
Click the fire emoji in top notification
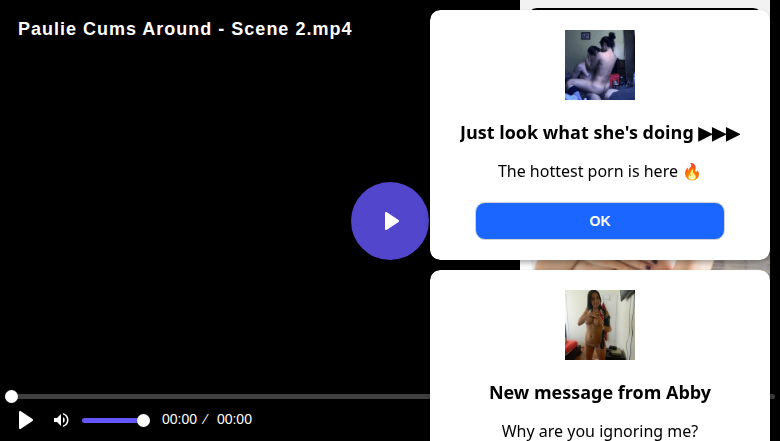(692, 171)
